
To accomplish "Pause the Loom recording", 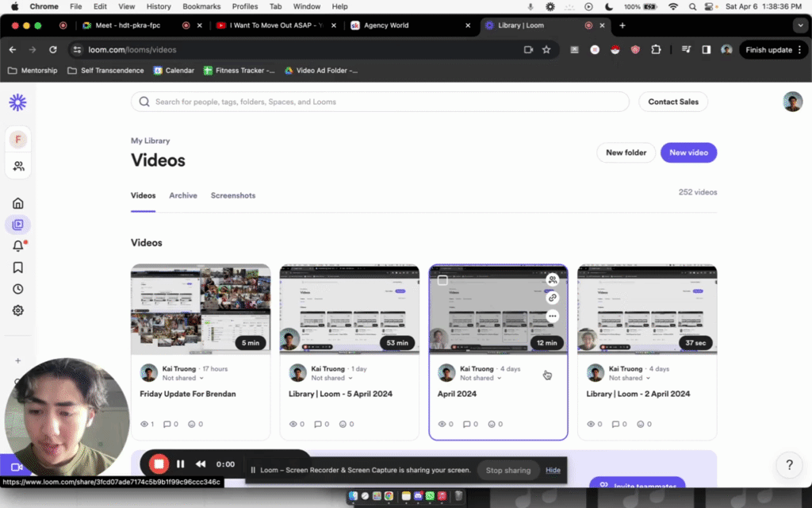I will pos(180,464).
